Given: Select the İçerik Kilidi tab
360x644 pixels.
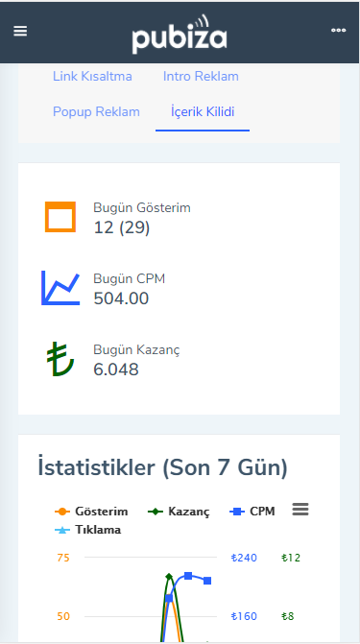Looking at the screenshot, I should pos(203,111).
